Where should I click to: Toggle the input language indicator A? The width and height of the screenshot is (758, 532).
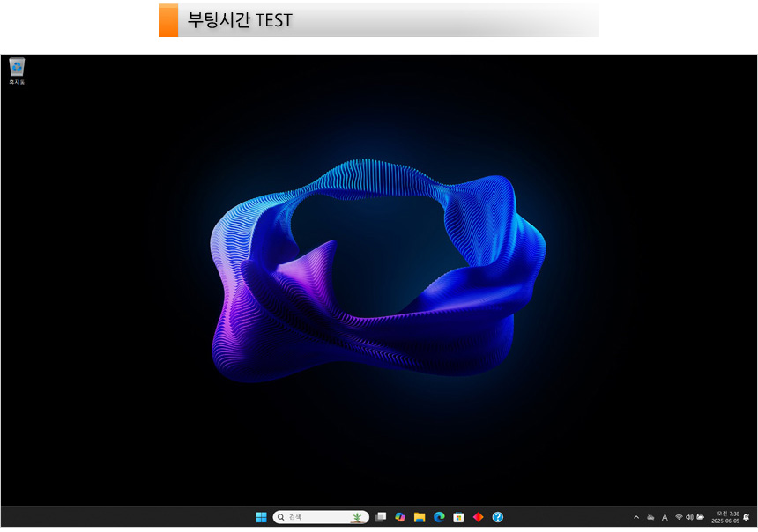pyautogui.click(x=665, y=517)
